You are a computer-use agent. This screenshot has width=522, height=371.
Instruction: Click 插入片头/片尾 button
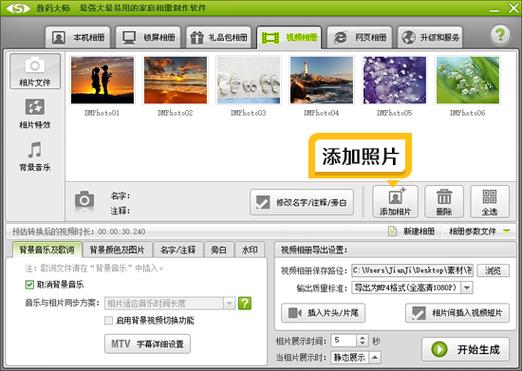[323, 313]
